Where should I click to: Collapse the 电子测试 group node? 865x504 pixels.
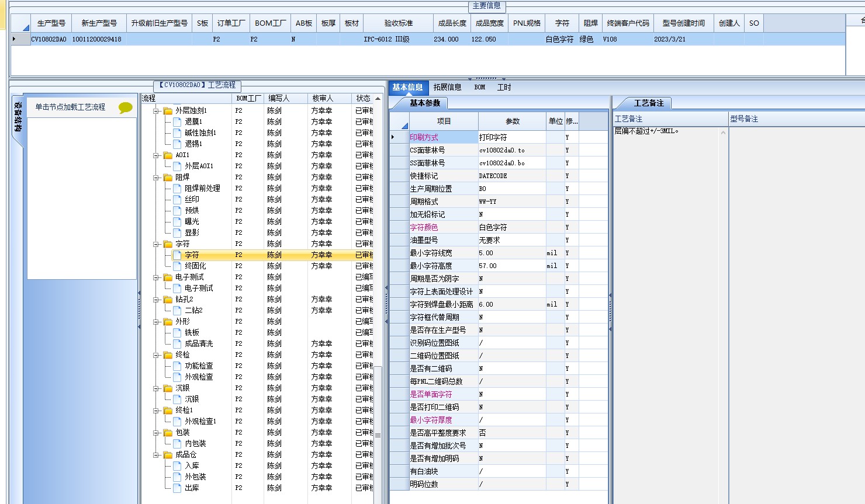click(x=156, y=277)
